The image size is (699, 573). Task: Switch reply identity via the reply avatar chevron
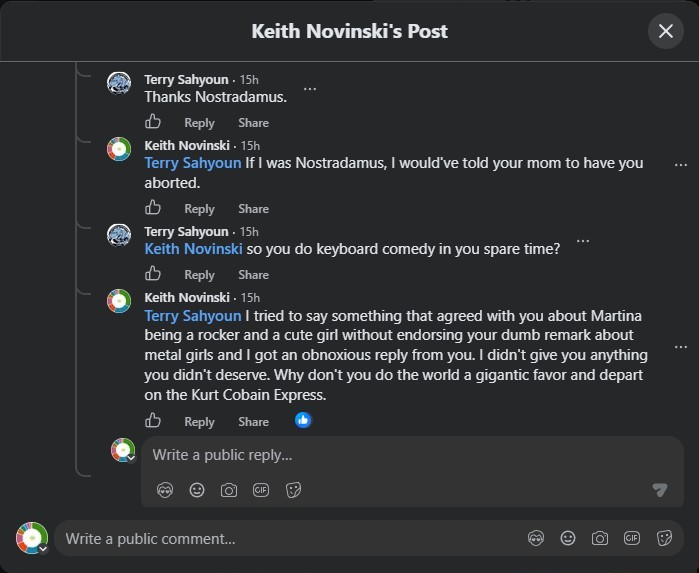131,458
